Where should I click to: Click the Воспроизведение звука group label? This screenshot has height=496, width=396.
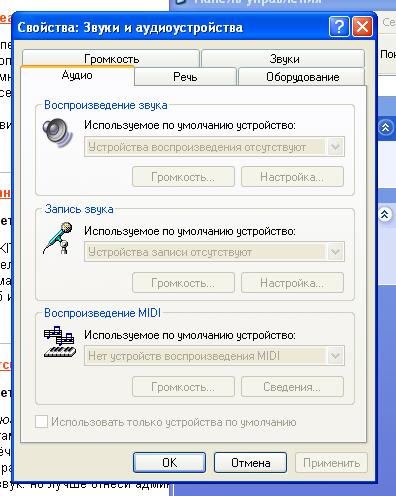tap(106, 105)
